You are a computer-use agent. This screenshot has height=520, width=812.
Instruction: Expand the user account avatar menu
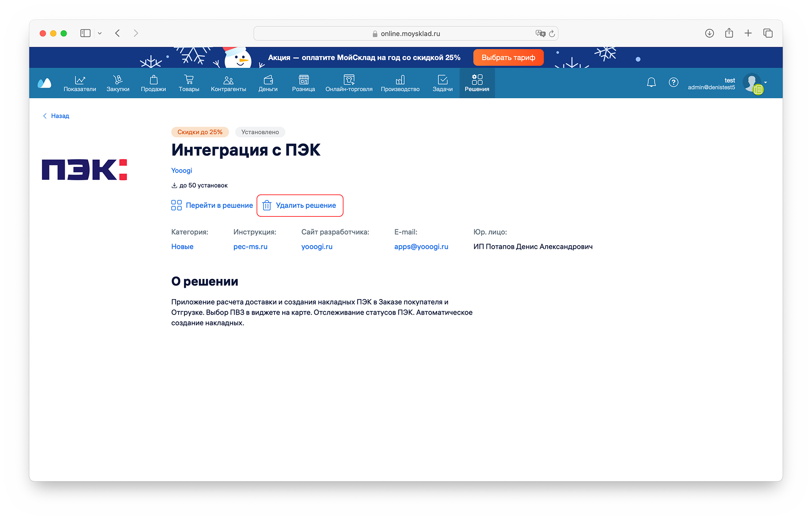point(754,83)
